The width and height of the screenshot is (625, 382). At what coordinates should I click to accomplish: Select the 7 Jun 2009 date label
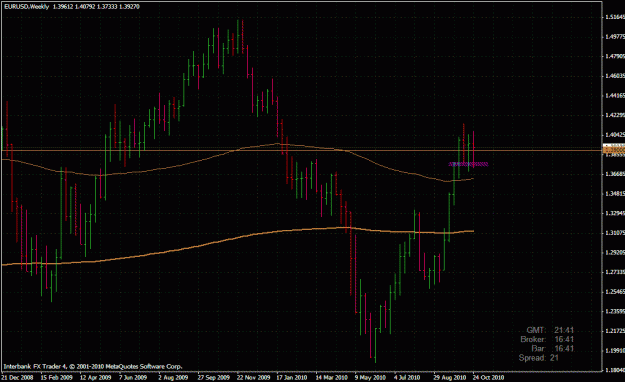[x=133, y=377]
